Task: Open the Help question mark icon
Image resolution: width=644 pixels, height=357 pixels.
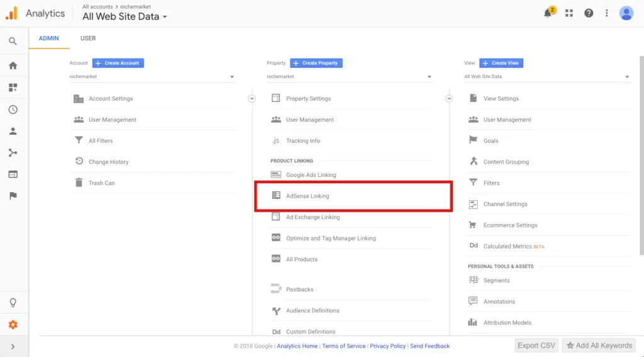Action: (x=589, y=13)
